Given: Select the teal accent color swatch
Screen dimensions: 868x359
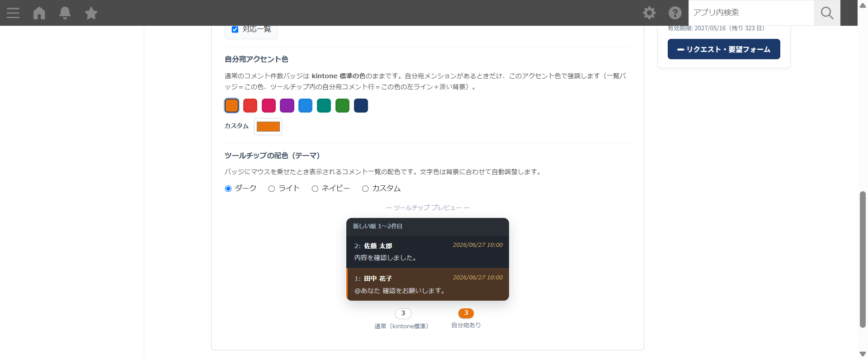Looking at the screenshot, I should 324,105.
